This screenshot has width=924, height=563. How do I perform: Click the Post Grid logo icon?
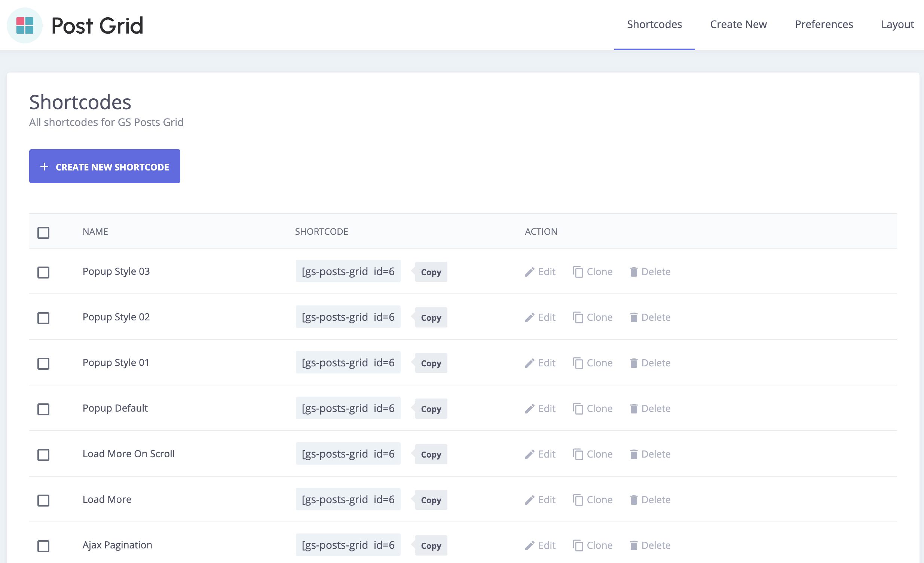(x=25, y=25)
